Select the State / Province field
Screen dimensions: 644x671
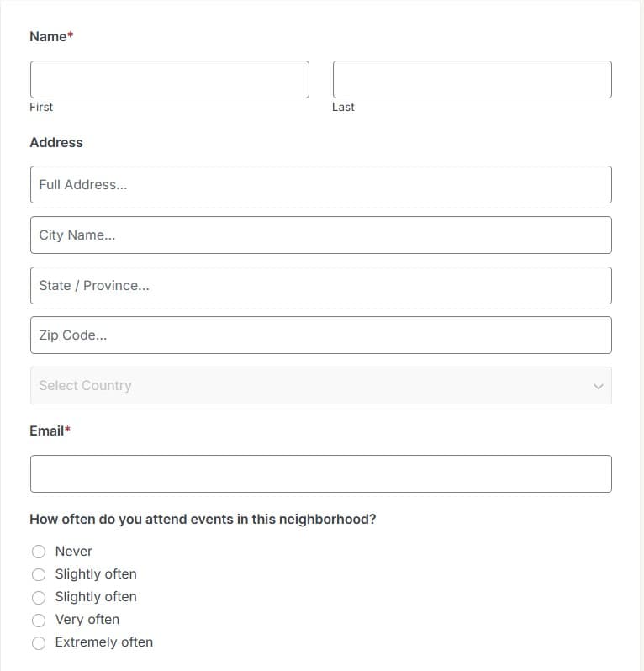tap(321, 285)
